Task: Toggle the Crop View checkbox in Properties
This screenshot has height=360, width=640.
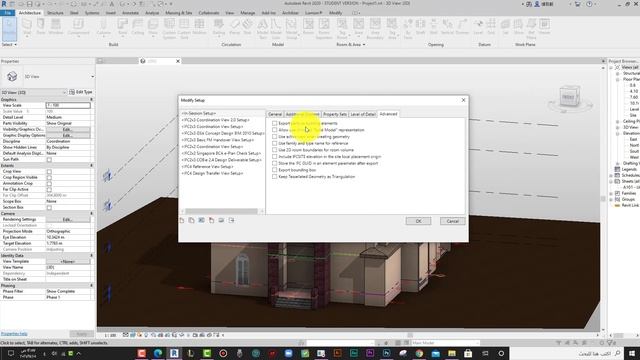Action: pyautogui.click(x=49, y=171)
